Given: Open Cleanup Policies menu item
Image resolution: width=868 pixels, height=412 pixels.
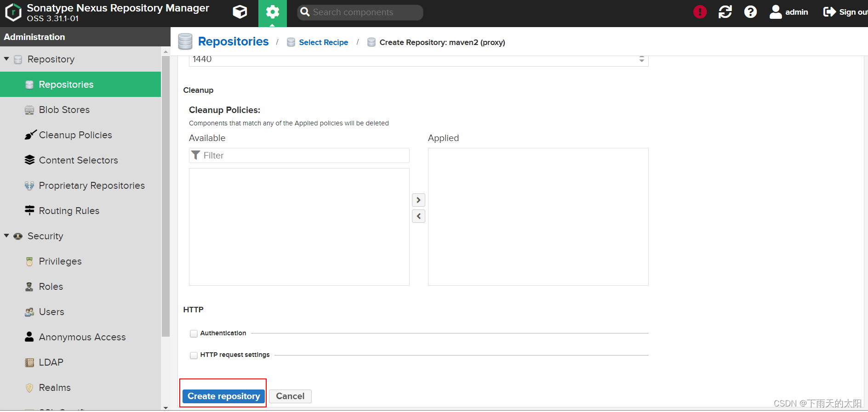Looking at the screenshot, I should click(80, 135).
